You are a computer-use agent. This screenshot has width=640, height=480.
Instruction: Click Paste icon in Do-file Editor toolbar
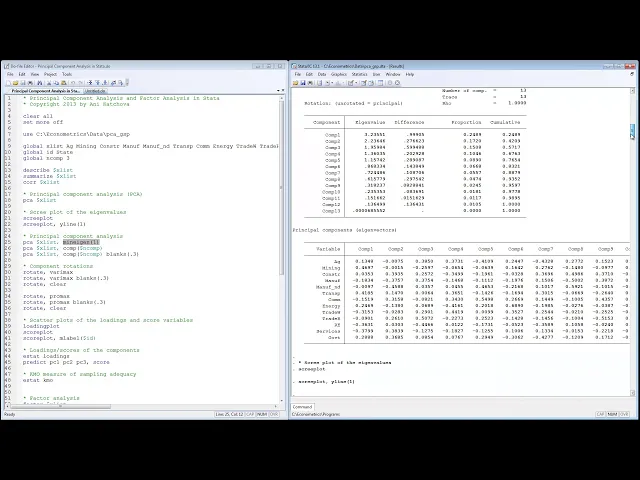63,83
